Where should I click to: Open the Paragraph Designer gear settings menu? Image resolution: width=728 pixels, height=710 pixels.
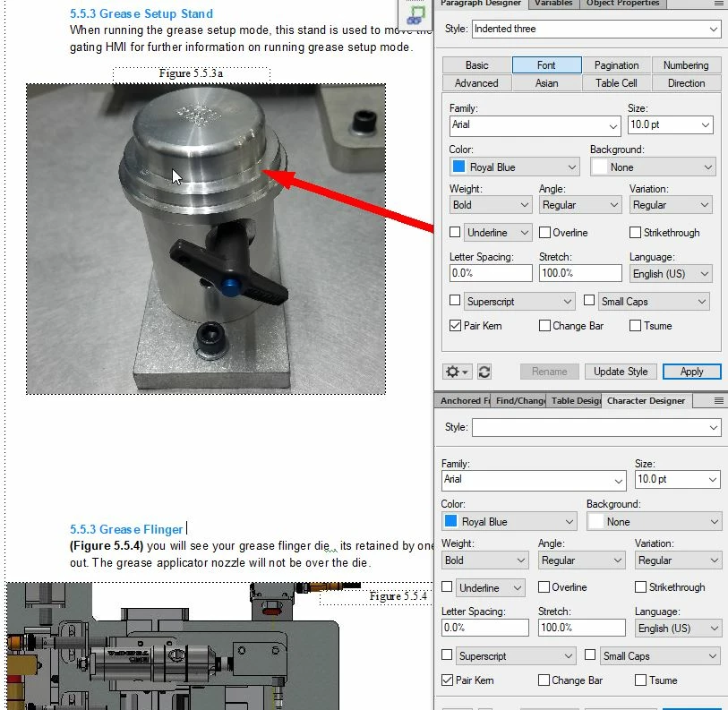click(457, 372)
